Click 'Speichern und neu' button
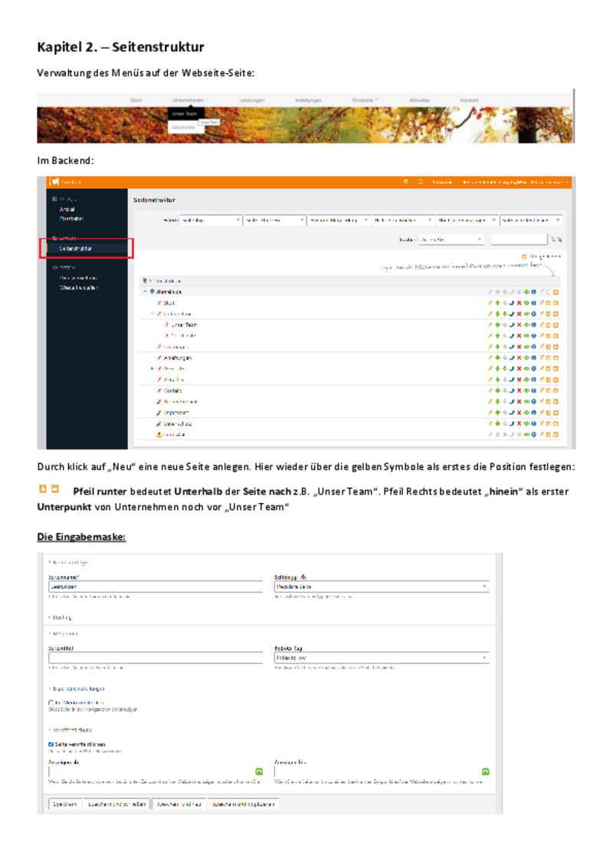Screen dimensions: 613x868 [179, 804]
